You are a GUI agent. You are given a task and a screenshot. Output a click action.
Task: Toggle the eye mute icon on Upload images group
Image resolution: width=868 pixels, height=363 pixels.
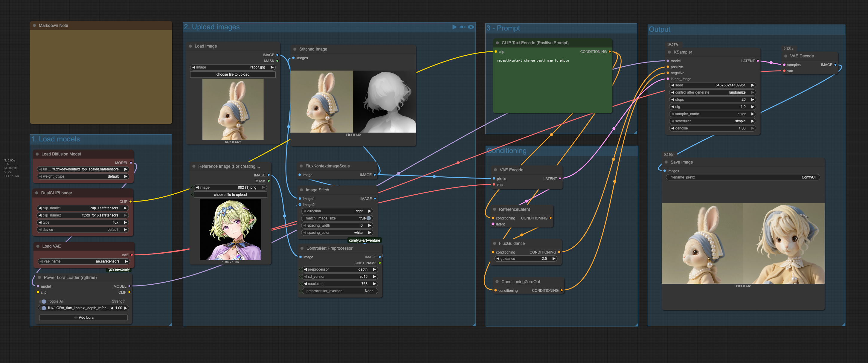471,27
